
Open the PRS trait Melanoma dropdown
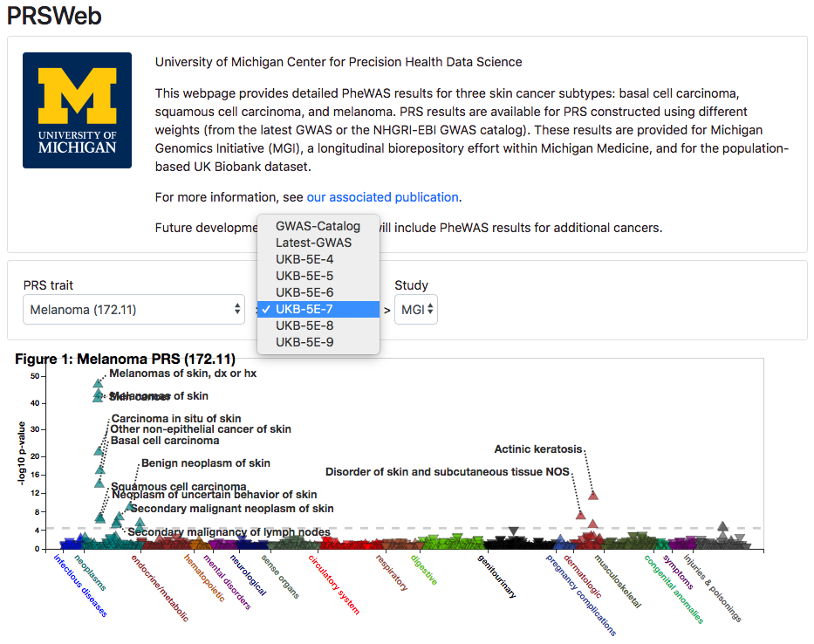[x=133, y=309]
